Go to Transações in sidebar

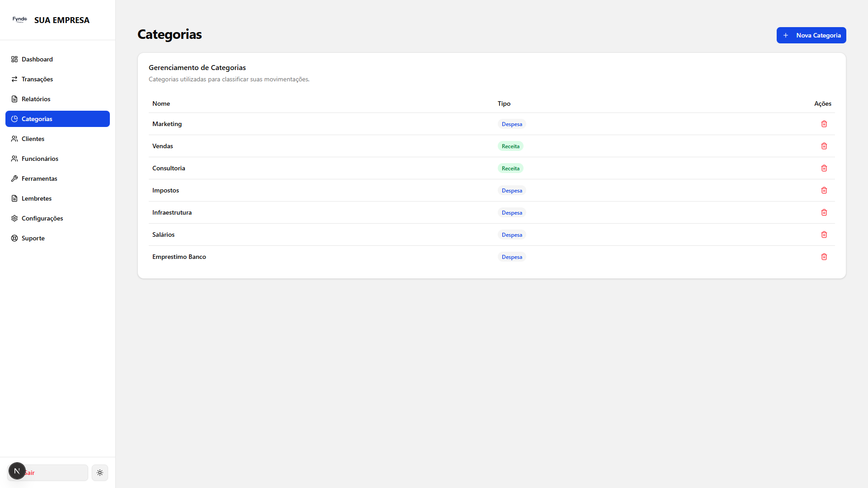[x=37, y=79]
